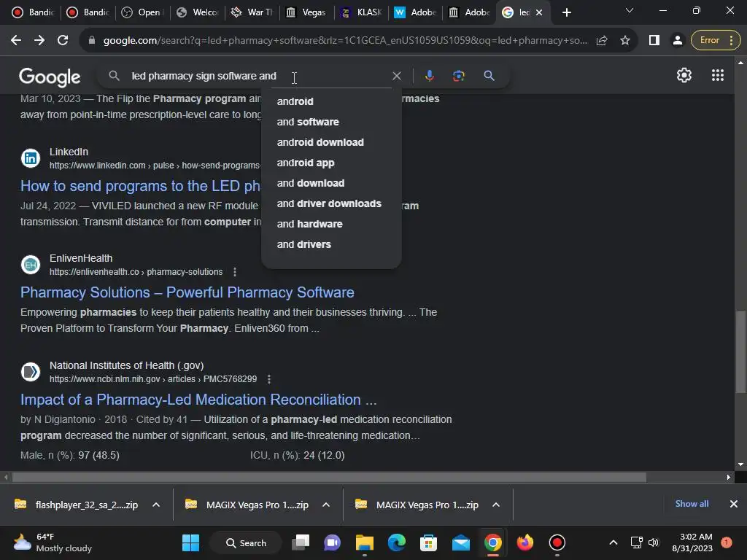Screen dimensions: 747x560
Task: Switch to the War Thunder tab
Action: (x=252, y=12)
